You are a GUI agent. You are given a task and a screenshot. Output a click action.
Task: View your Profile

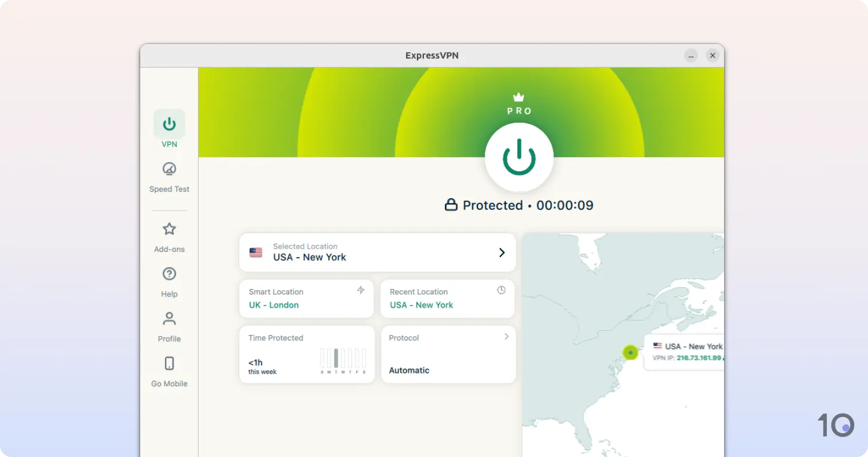(x=169, y=318)
